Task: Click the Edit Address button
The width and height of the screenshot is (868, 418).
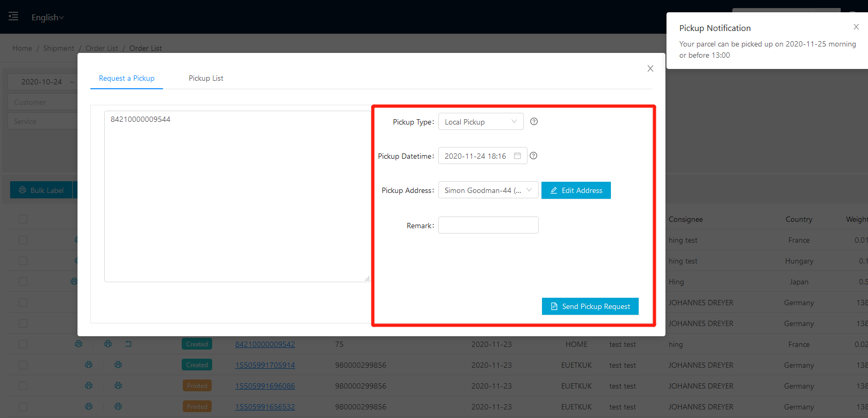Action: (576, 190)
